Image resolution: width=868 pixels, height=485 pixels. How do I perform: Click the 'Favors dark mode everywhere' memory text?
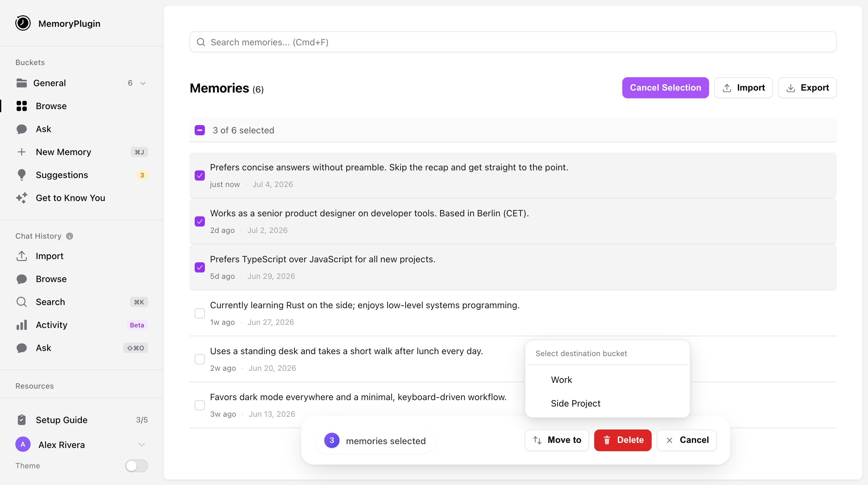358,397
